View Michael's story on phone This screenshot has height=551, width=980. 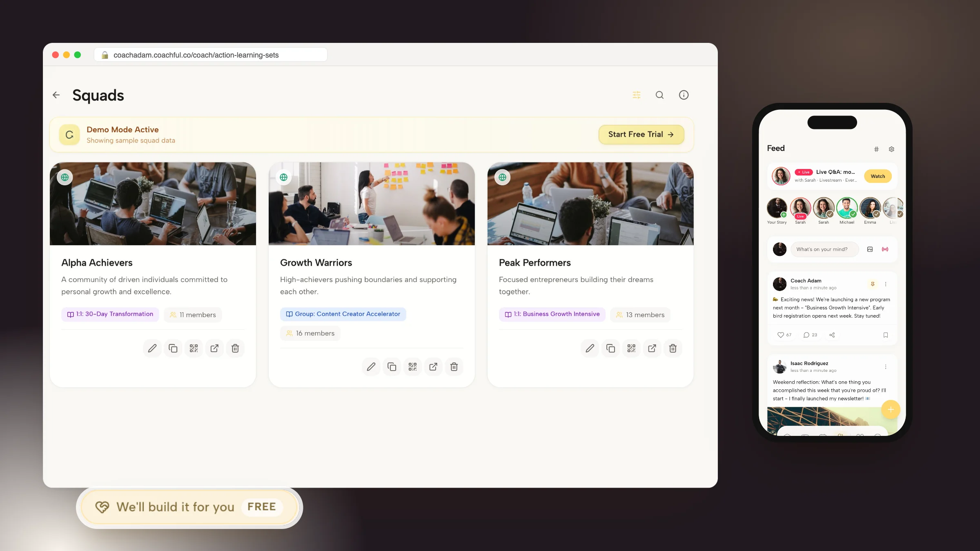(847, 208)
